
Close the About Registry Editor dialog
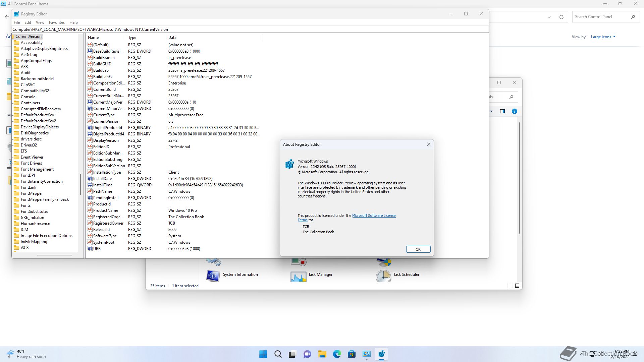click(x=428, y=144)
